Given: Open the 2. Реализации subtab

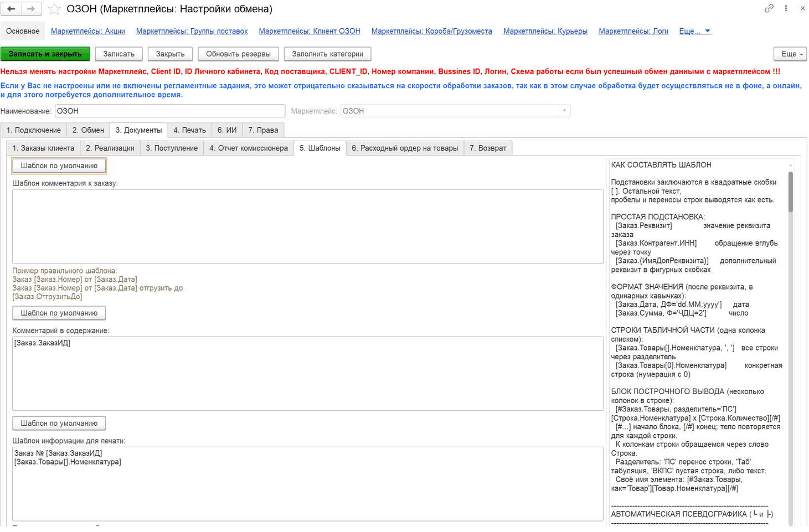Looking at the screenshot, I should (x=110, y=148).
